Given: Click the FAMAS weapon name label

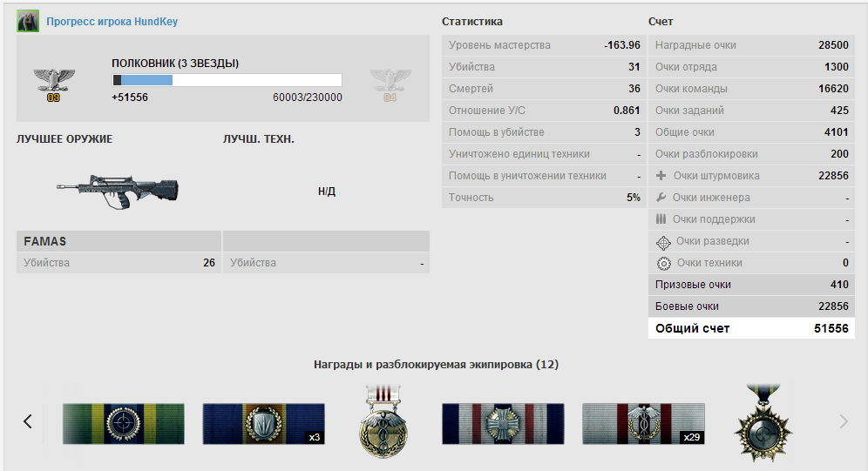Looking at the screenshot, I should (x=44, y=241).
